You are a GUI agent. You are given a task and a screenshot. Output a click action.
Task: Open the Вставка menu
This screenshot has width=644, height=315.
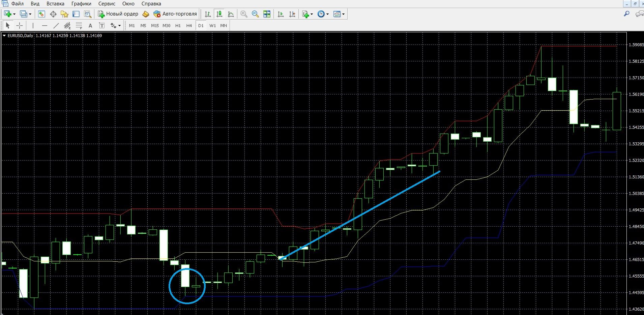pyautogui.click(x=55, y=4)
